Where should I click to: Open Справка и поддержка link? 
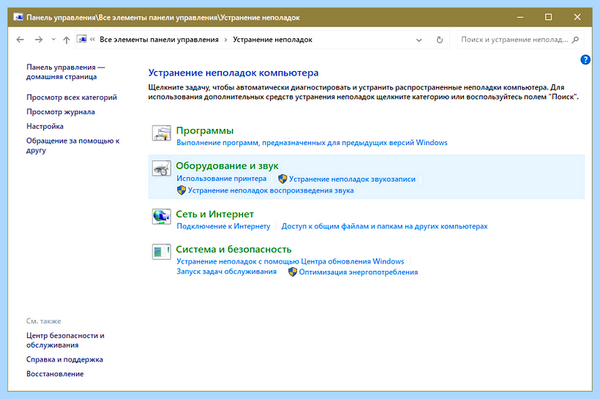(65, 360)
